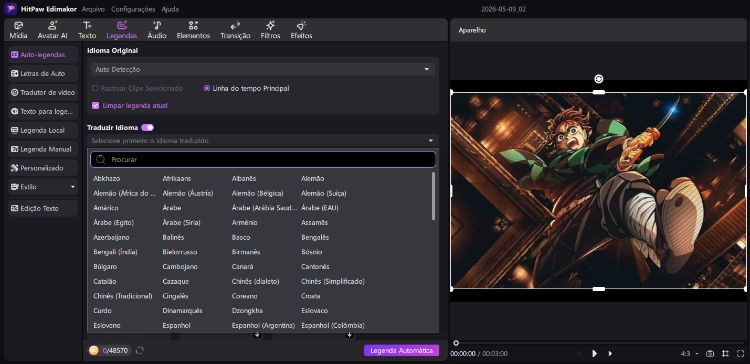Click the crop icon in preview controls
This screenshot has height=364, width=750.
pyautogui.click(x=726, y=353)
